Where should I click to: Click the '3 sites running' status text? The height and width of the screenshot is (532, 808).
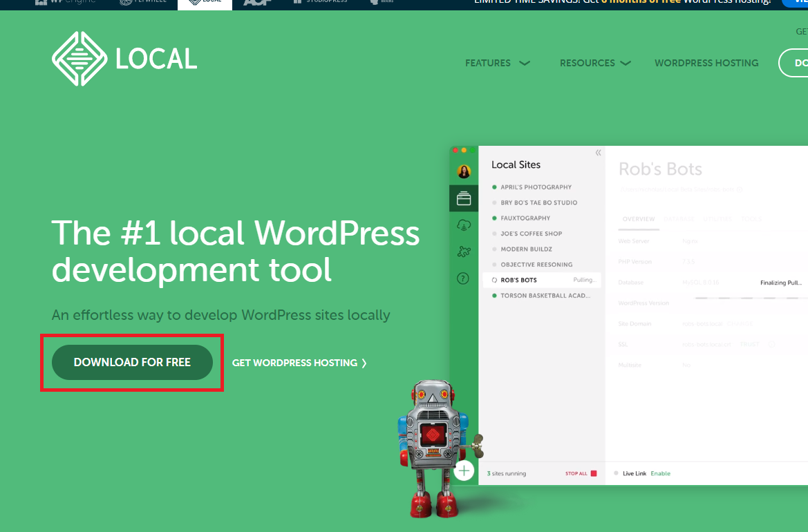pyautogui.click(x=507, y=473)
